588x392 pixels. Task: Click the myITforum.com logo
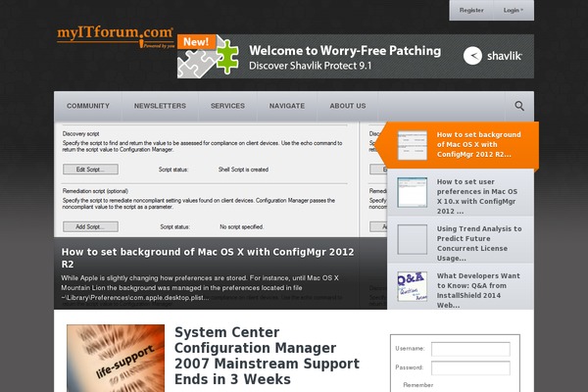pos(116,37)
